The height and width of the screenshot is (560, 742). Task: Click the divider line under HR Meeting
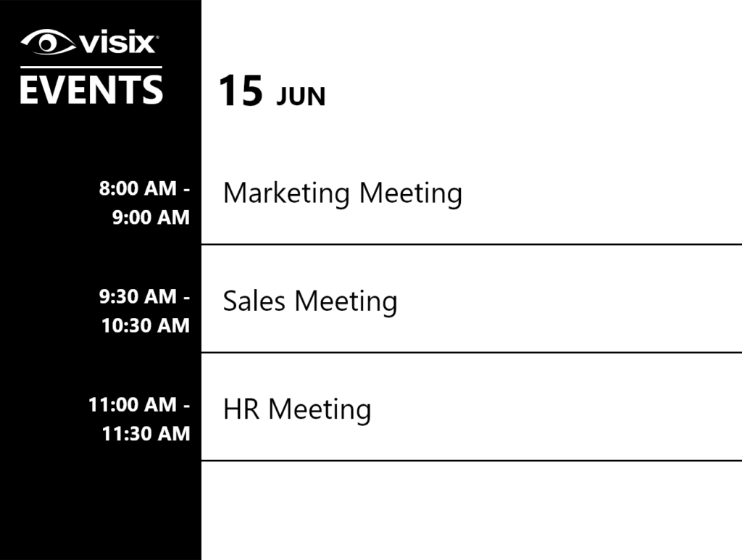click(471, 460)
